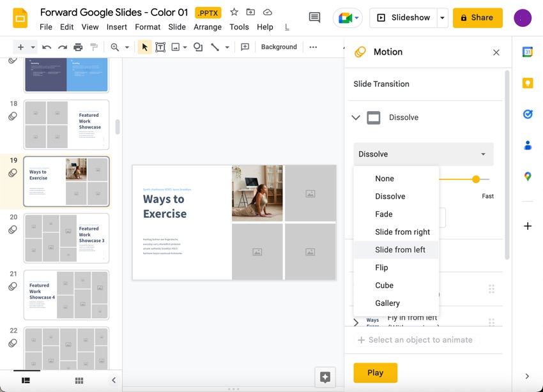Click the Share button
Viewport: 543px width, 392px height.
click(477, 18)
